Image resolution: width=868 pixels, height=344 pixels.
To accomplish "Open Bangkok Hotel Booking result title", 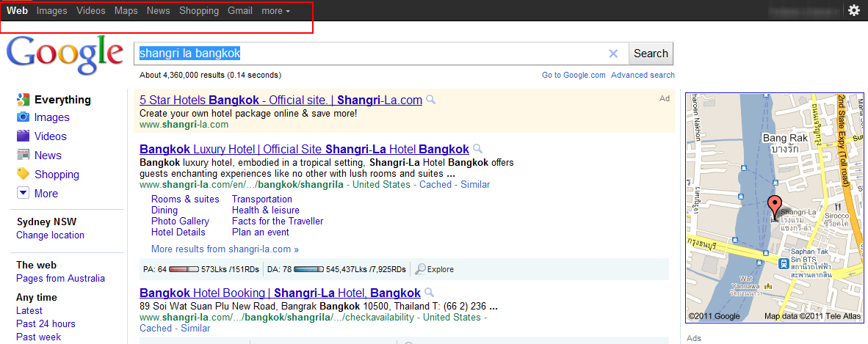I will 280,293.
